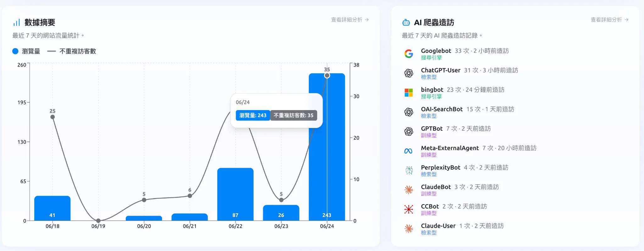
Task: Click the robot icon beside AI 爬蟲造訪
Action: (x=406, y=22)
